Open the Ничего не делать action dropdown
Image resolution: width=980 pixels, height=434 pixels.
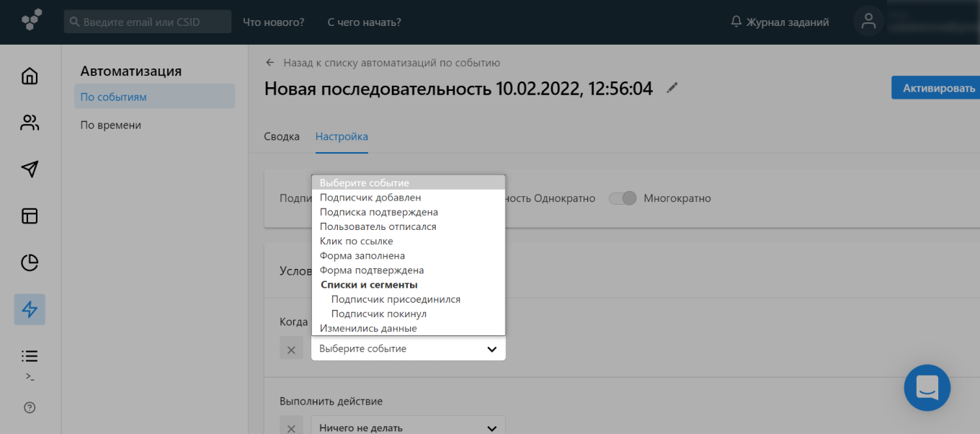click(x=408, y=427)
